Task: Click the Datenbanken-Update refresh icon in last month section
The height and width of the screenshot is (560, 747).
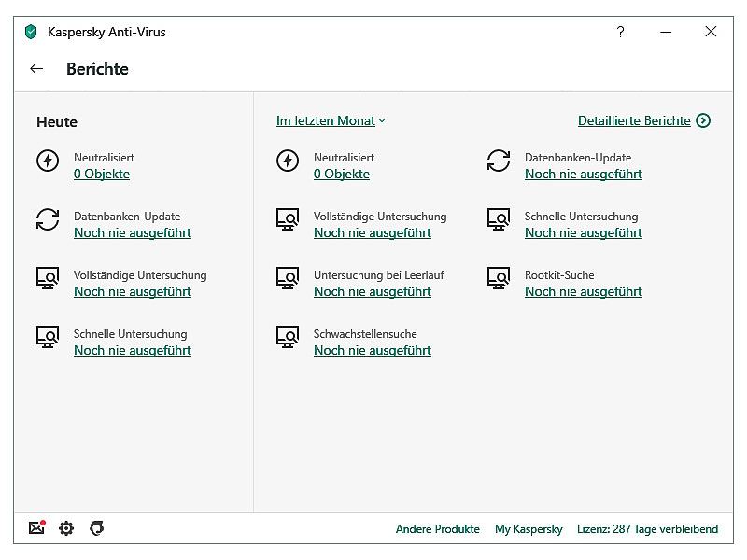Action: [499, 161]
